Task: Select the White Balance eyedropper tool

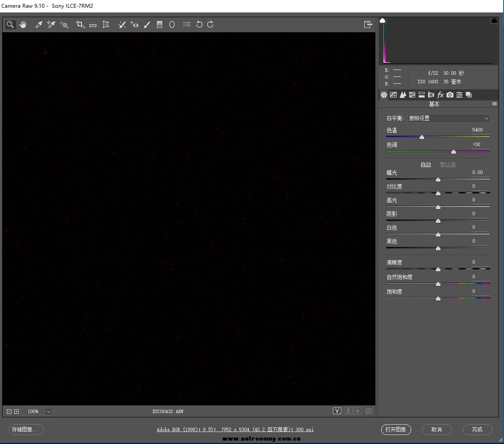Action: (39, 24)
